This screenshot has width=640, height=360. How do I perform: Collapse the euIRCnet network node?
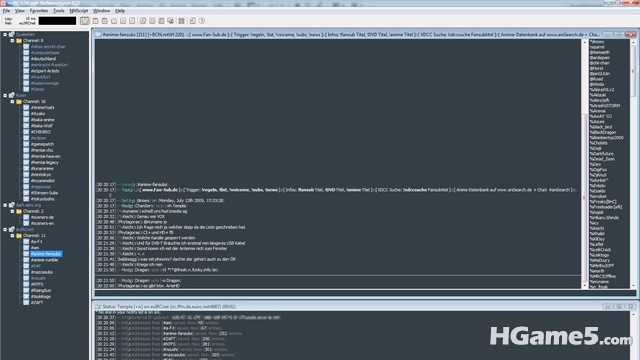(x=5, y=229)
